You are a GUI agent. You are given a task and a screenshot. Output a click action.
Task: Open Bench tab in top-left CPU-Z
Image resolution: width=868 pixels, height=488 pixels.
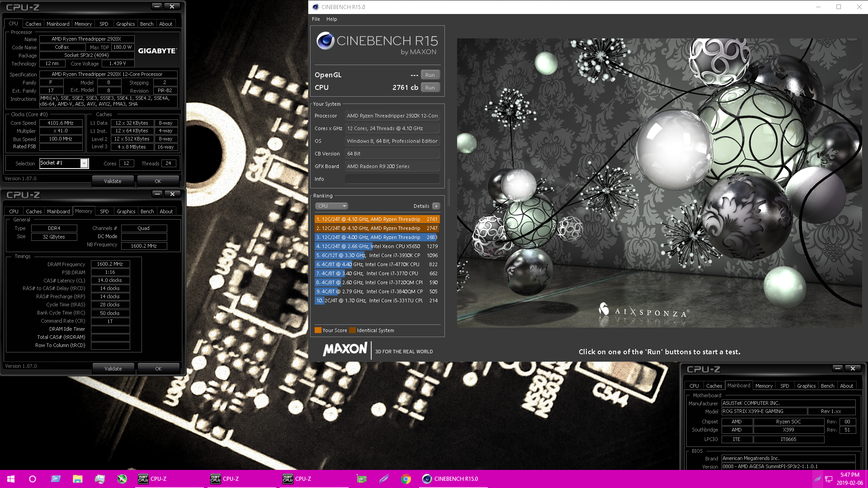(x=147, y=24)
